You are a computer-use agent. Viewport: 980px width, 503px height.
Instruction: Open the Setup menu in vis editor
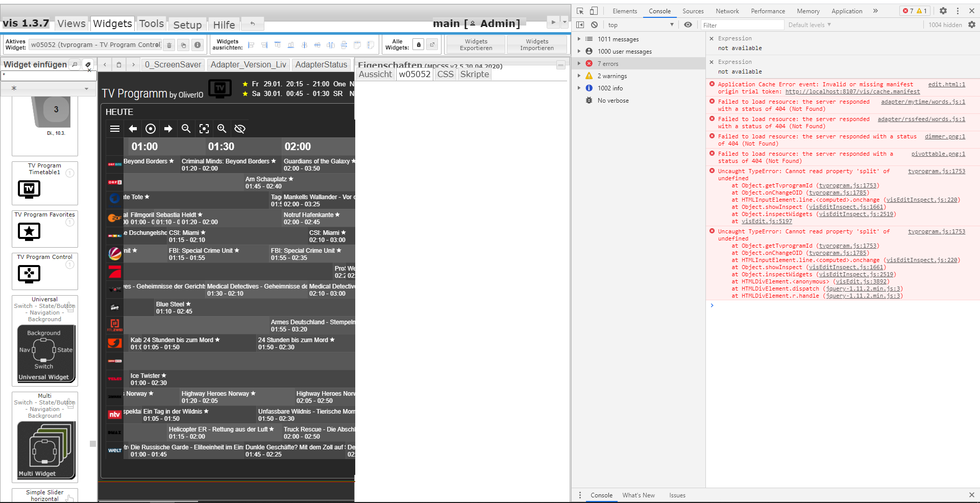click(x=187, y=25)
